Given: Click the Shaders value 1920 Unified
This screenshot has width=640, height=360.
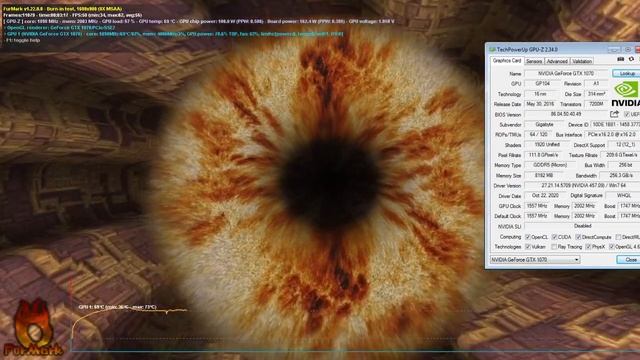Looking at the screenshot, I should [x=547, y=145].
